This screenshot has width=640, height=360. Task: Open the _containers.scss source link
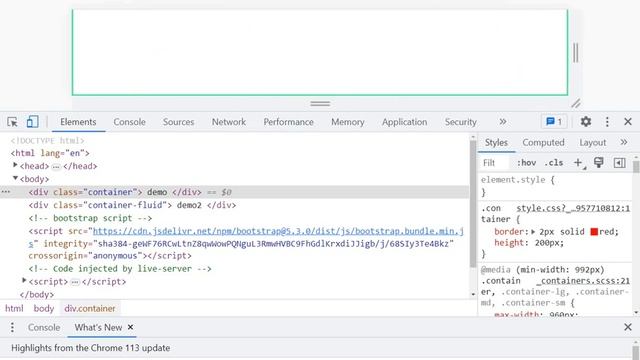tap(583, 281)
